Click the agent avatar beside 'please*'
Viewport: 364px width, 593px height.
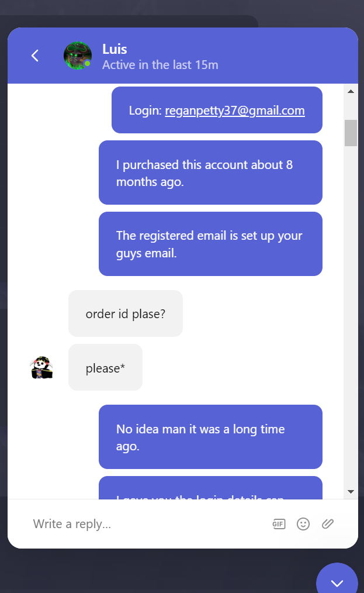tap(41, 367)
